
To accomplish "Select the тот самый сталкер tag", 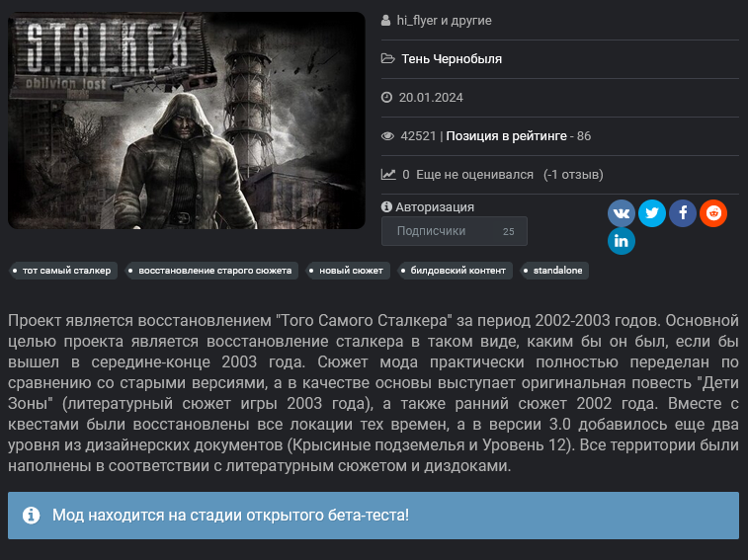I will click(63, 271).
